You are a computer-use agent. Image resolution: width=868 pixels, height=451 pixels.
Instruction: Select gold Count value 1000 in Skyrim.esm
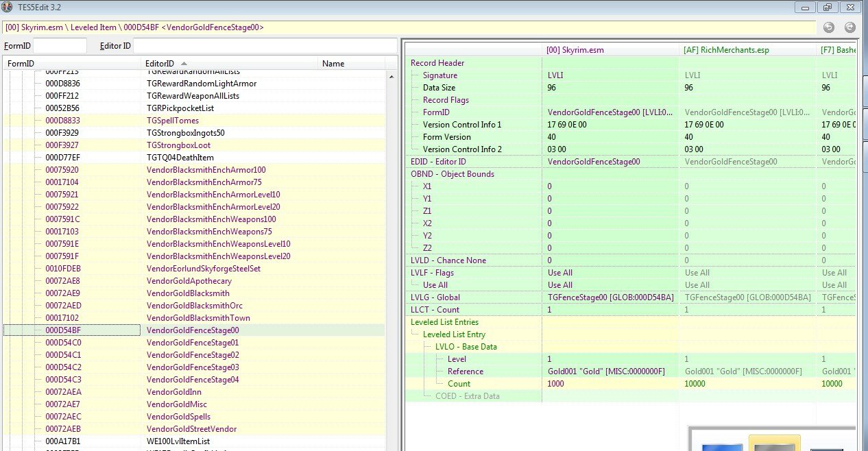click(556, 383)
